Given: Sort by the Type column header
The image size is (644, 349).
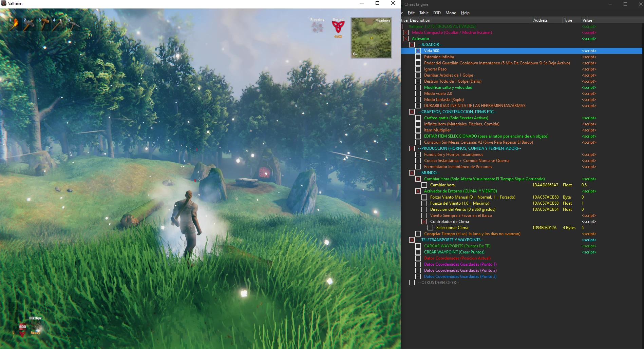Looking at the screenshot, I should coord(571,20).
